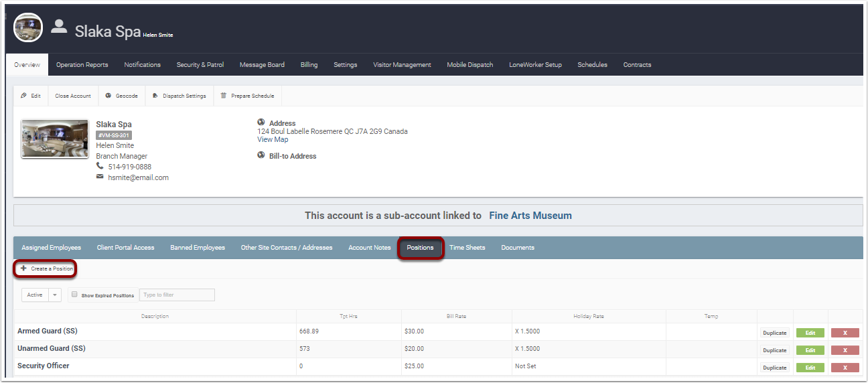Click Edit for Security Officer
868x383 pixels.
pyautogui.click(x=810, y=368)
